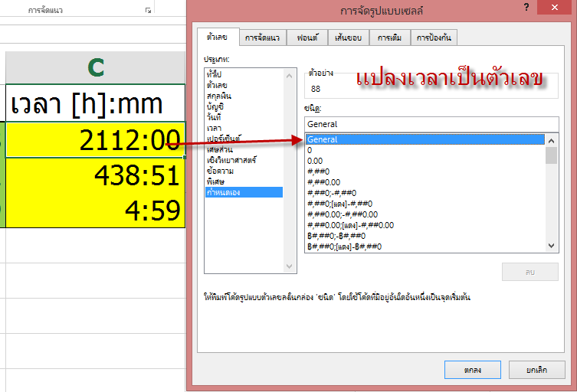
Task: Open the ตัวเลข tab in Format Cells
Action: click(x=218, y=38)
